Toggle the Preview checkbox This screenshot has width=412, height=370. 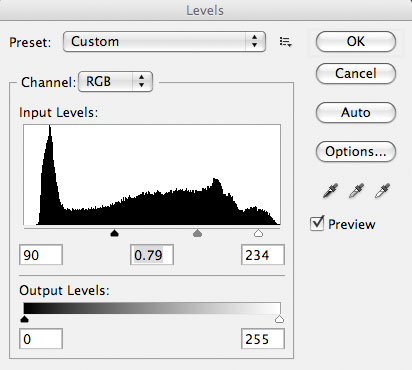click(x=317, y=223)
